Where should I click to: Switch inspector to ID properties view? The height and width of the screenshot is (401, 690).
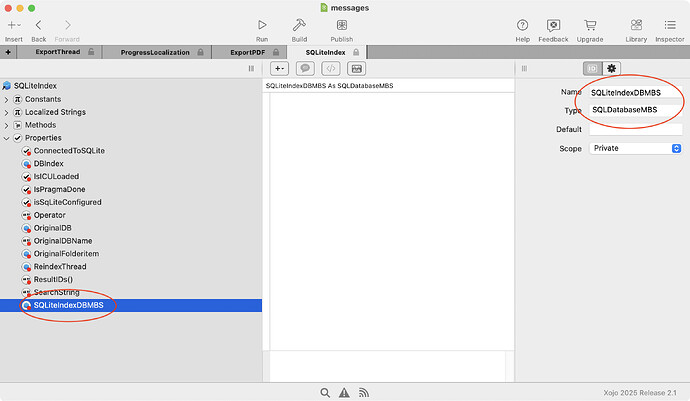tap(592, 69)
